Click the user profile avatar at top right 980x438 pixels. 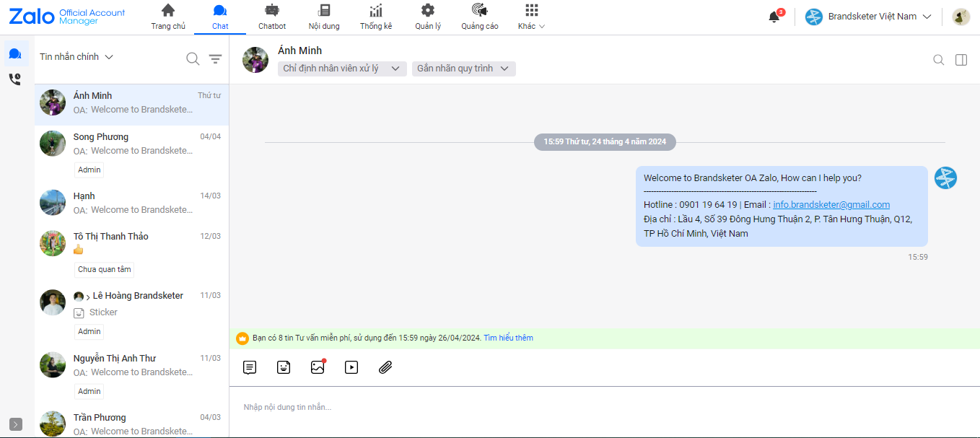(961, 17)
